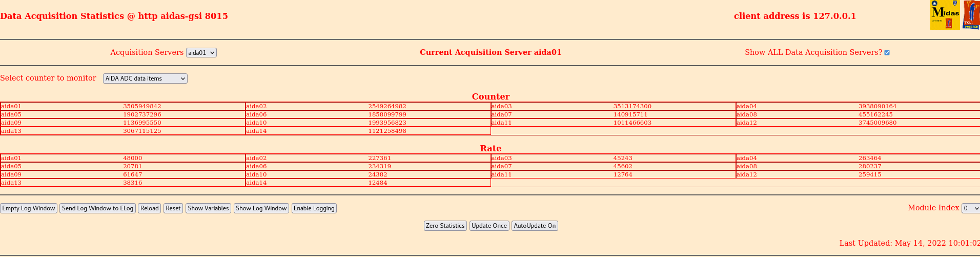The height and width of the screenshot is (257, 980).
Task: Click the Enable Logging button
Action: (314, 208)
